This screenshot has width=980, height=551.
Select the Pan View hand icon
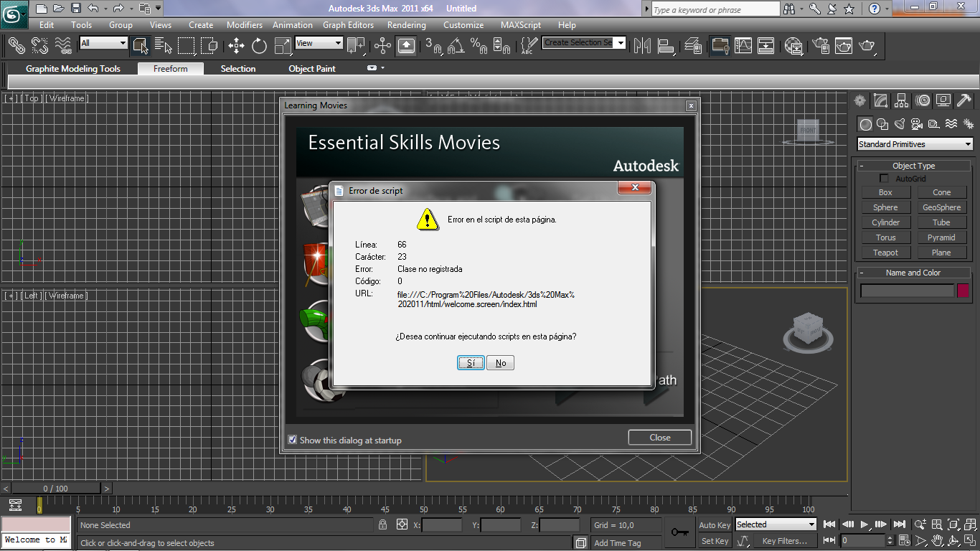point(938,540)
